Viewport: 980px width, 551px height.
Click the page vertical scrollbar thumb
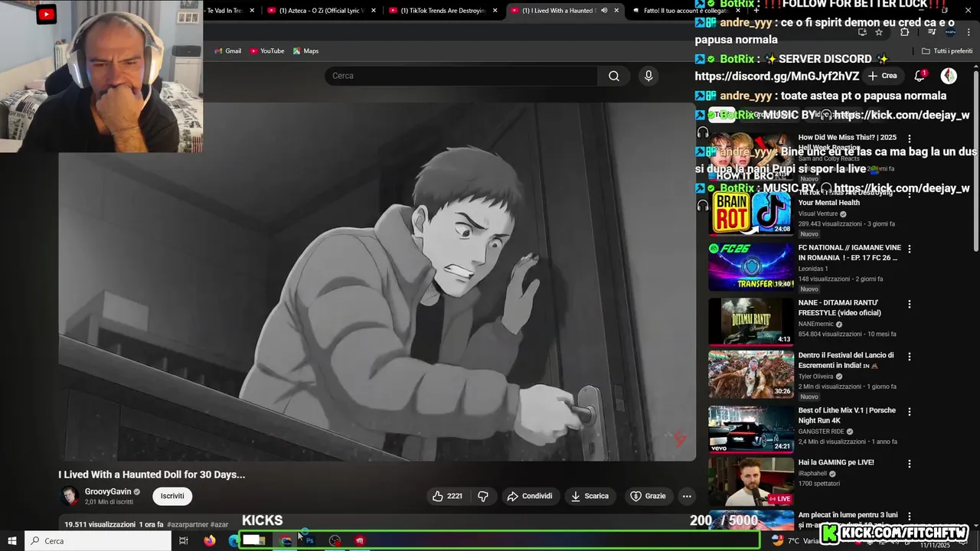(x=975, y=161)
